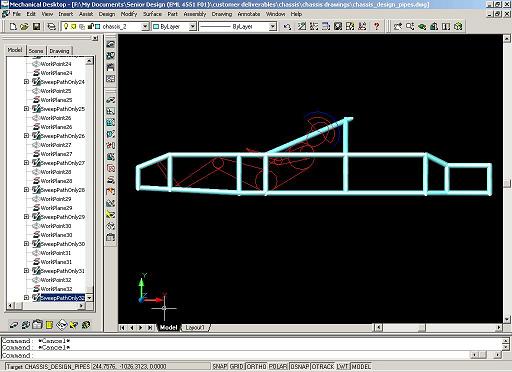Toggle SNAP mode in status bar
The image size is (512, 372).
pos(220,367)
